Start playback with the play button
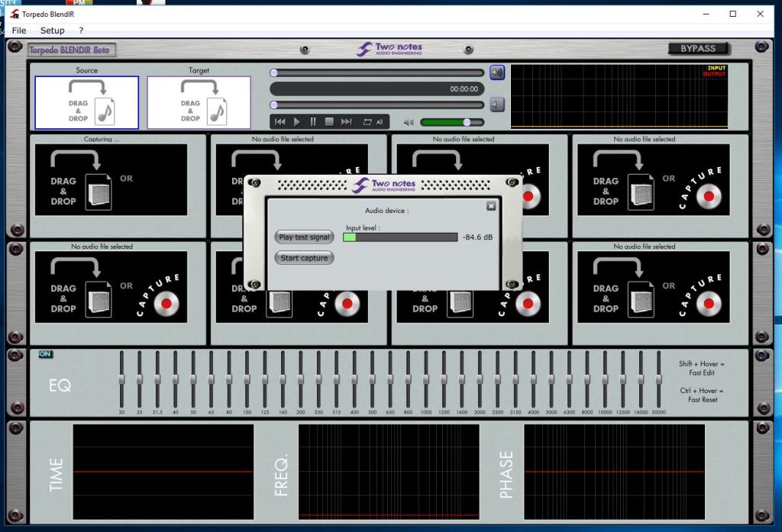The height and width of the screenshot is (532, 782). [297, 121]
